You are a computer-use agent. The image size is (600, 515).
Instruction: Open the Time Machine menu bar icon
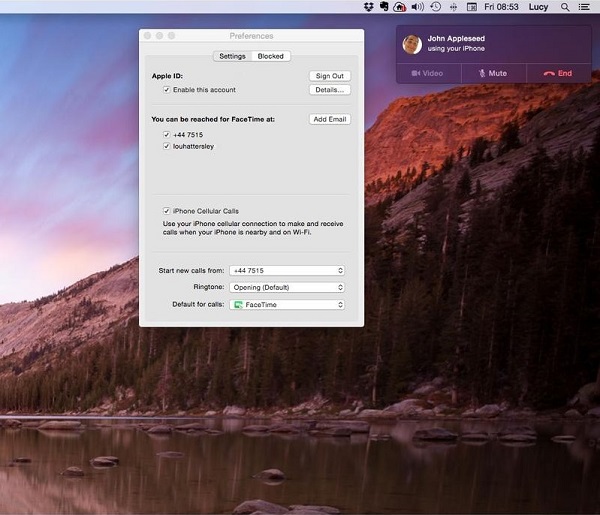(435, 7)
